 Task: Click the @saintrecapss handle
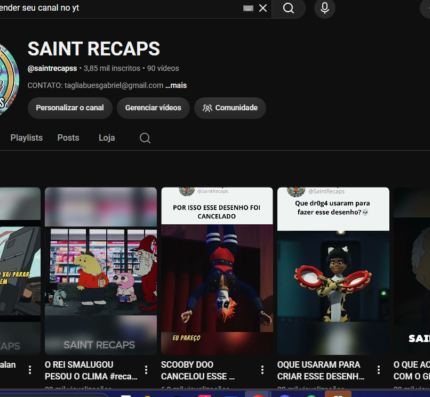coord(52,68)
